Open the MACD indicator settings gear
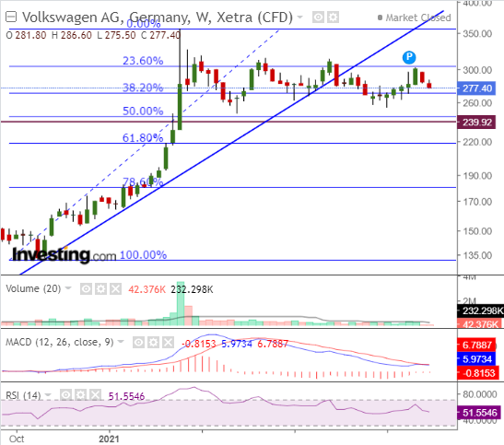Image resolution: width=504 pixels, height=445 pixels. point(153,343)
